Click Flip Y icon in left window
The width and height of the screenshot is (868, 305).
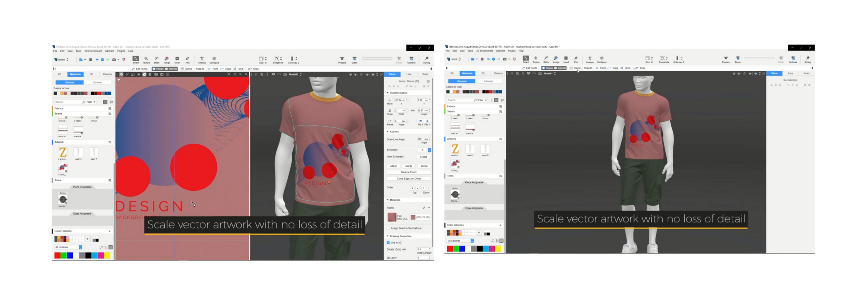(x=427, y=121)
